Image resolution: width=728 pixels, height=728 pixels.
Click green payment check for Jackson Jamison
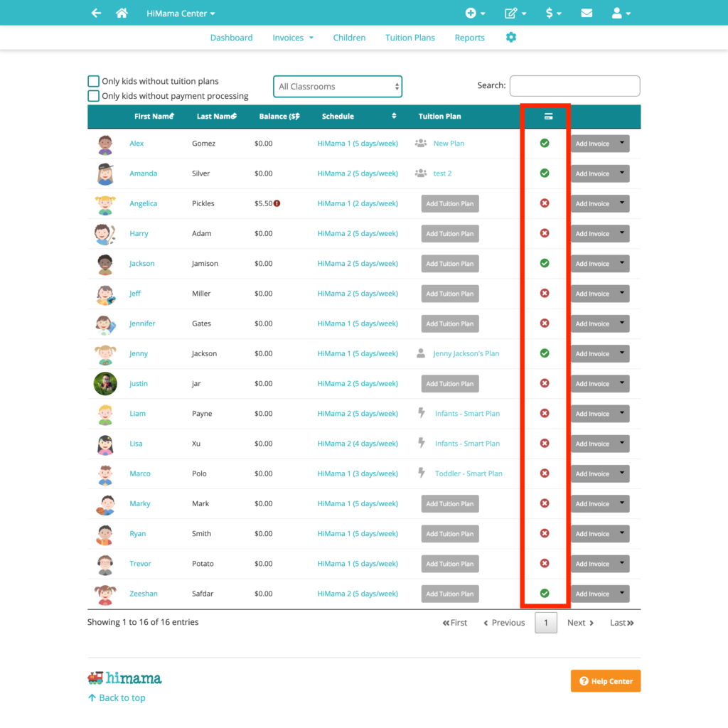click(545, 263)
